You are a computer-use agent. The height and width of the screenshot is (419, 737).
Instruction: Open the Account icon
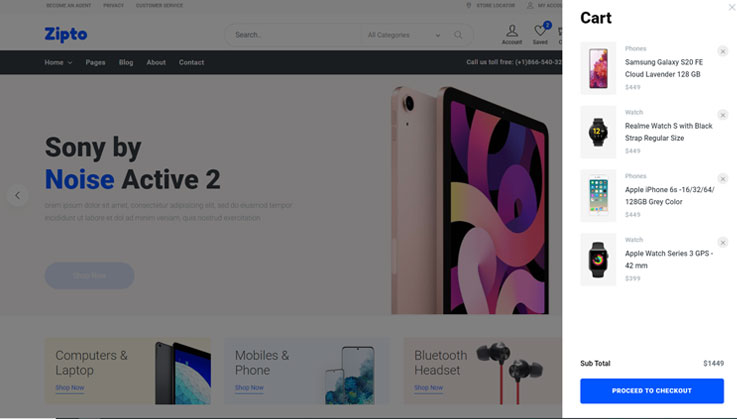tap(512, 34)
